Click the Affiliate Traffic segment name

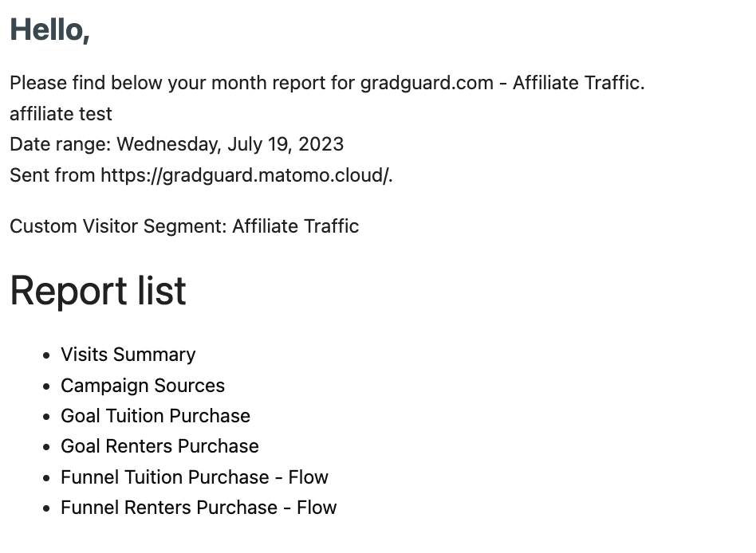point(296,226)
